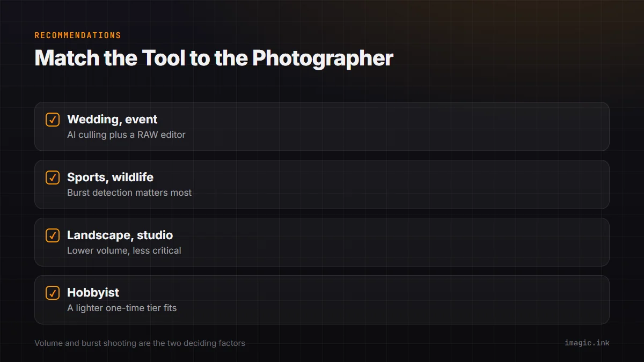Screen dimensions: 644x362
Task: Click 'Lower volume, less critical' text
Action: coord(124,250)
